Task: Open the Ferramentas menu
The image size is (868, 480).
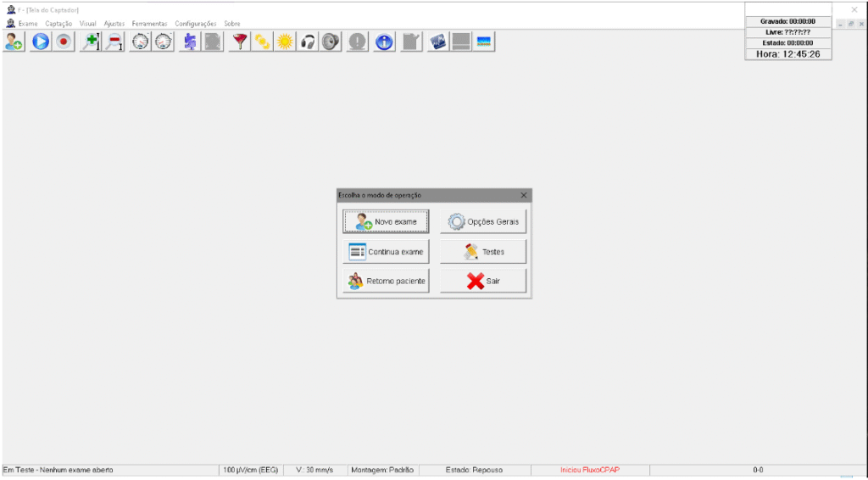Action: coord(149,24)
